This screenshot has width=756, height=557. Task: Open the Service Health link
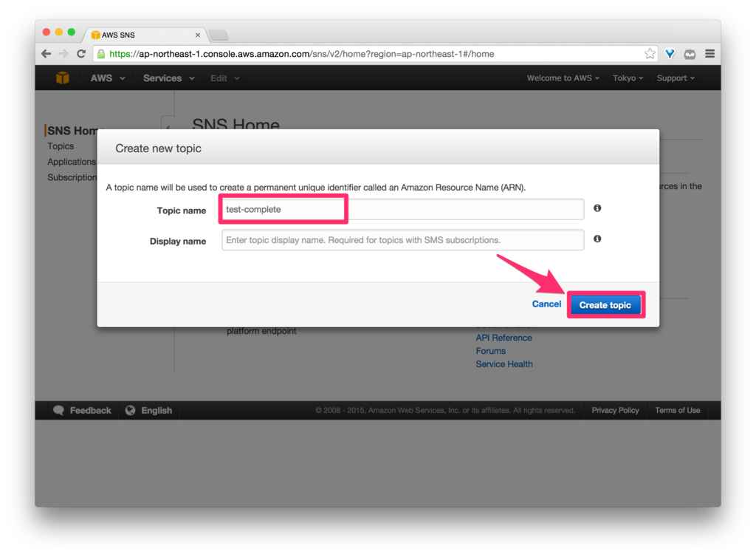point(504,364)
